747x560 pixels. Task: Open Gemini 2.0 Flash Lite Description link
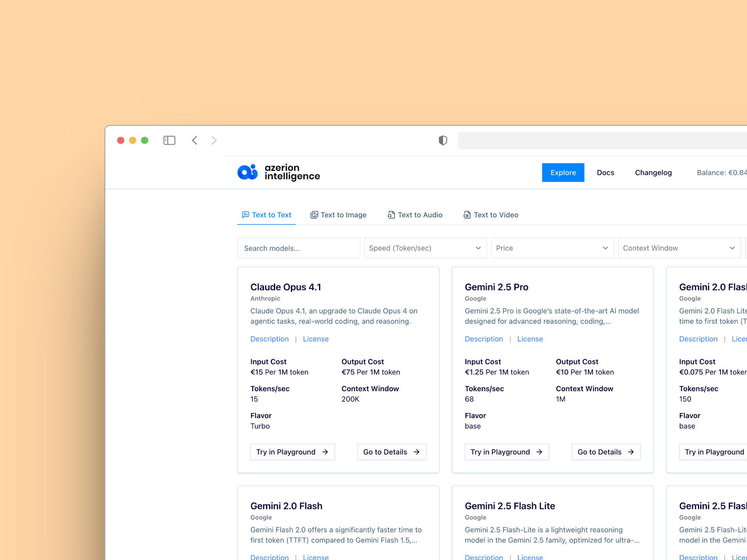(x=698, y=339)
